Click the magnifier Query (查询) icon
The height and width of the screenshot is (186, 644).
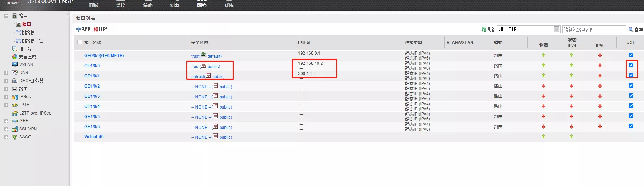point(631,29)
